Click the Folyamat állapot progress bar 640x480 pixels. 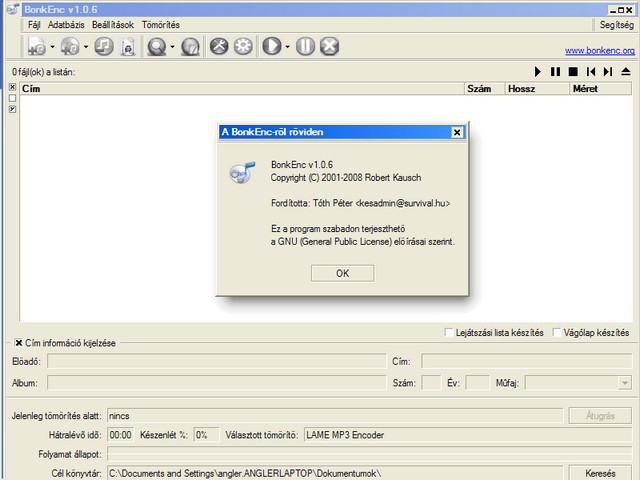coord(369,454)
